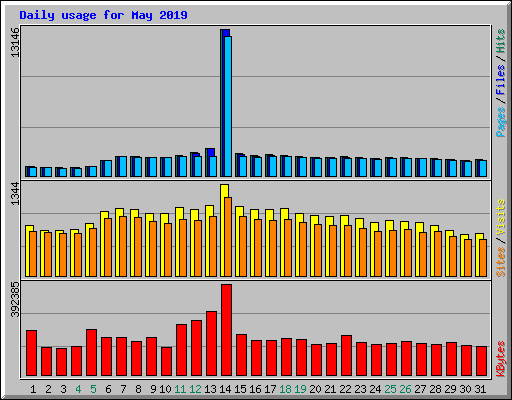Image resolution: width=512 pixels, height=400 pixels.
Task: Click day 9 on the x-axis
Action: point(153,389)
